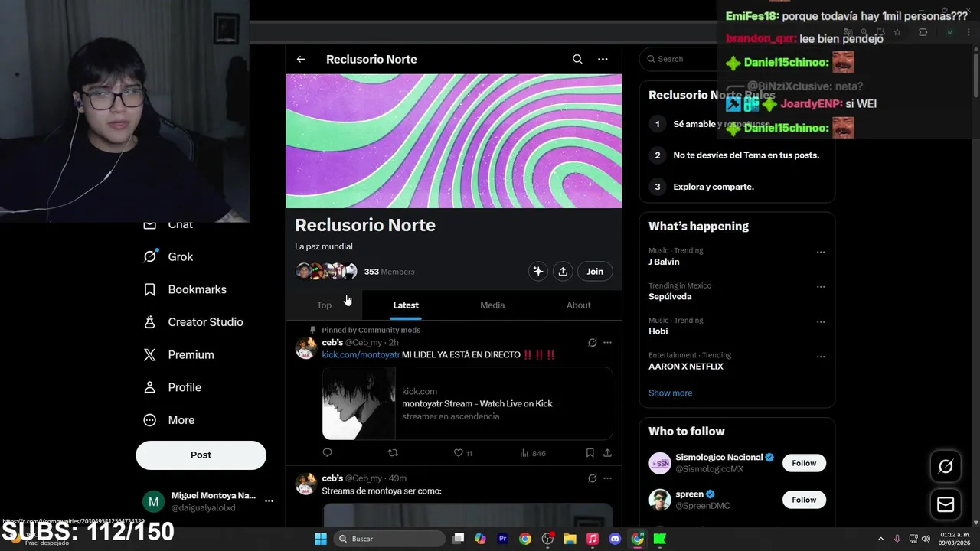This screenshot has width=980, height=551.
Task: Open the volume control in system tray
Action: tap(926, 539)
